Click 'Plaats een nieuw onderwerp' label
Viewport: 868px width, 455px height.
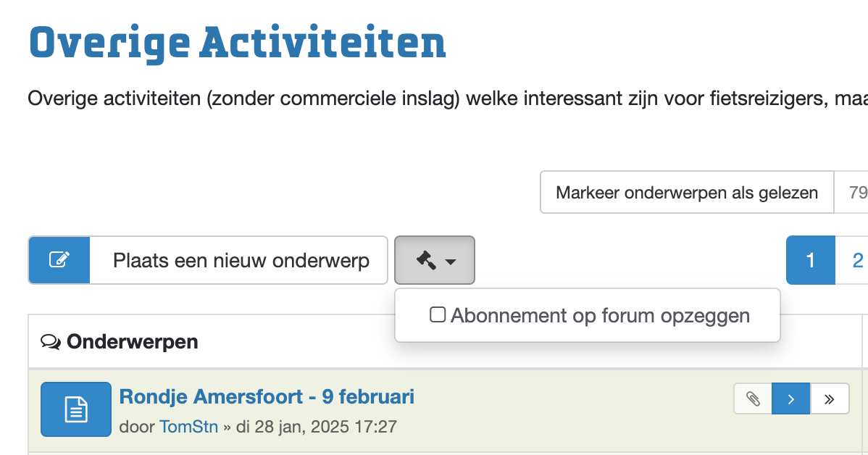(241, 261)
